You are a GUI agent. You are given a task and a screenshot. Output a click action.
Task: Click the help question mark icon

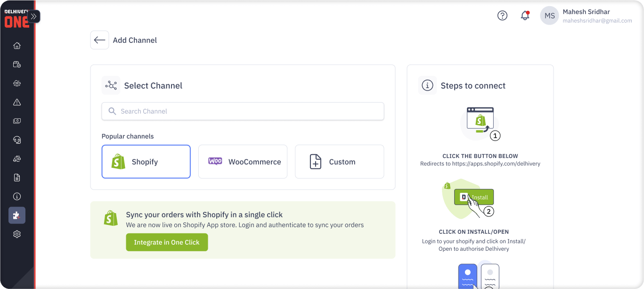click(x=502, y=16)
